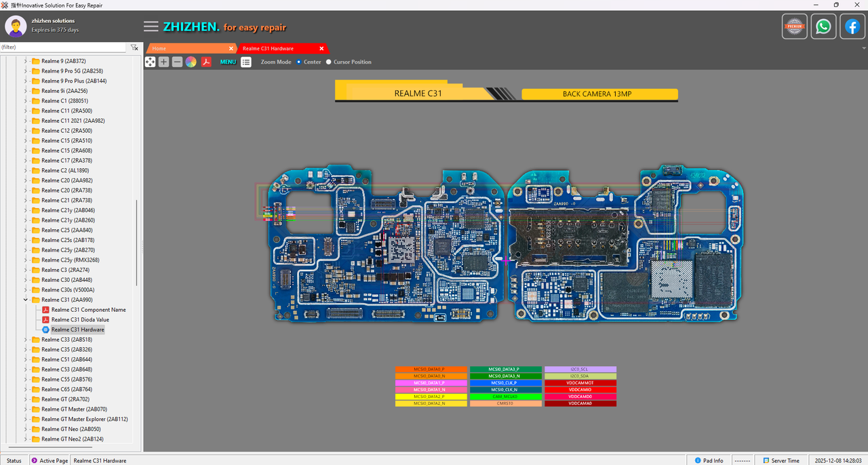Viewport: 868px width, 465px height.
Task: Click the MCSI0_DATA0_P orange legend swatch
Action: 431,369
